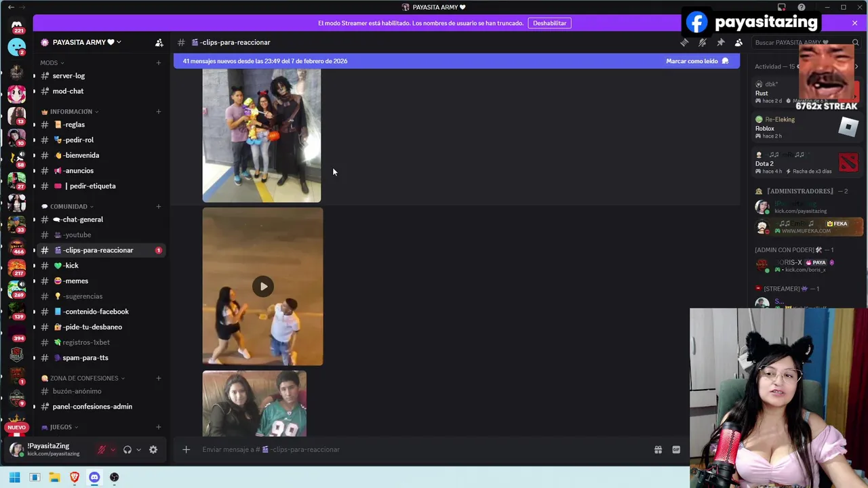
Task: Add channel to JUEGOS category
Action: click(x=159, y=428)
